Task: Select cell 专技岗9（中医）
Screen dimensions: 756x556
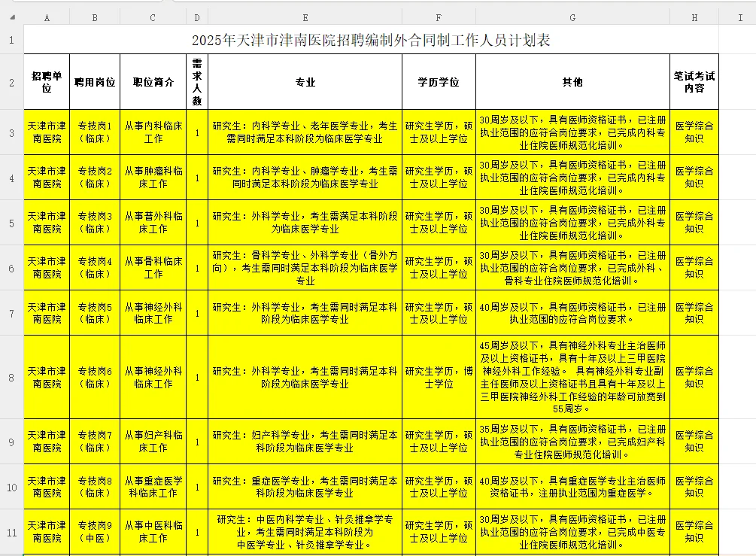Action: pyautogui.click(x=95, y=533)
